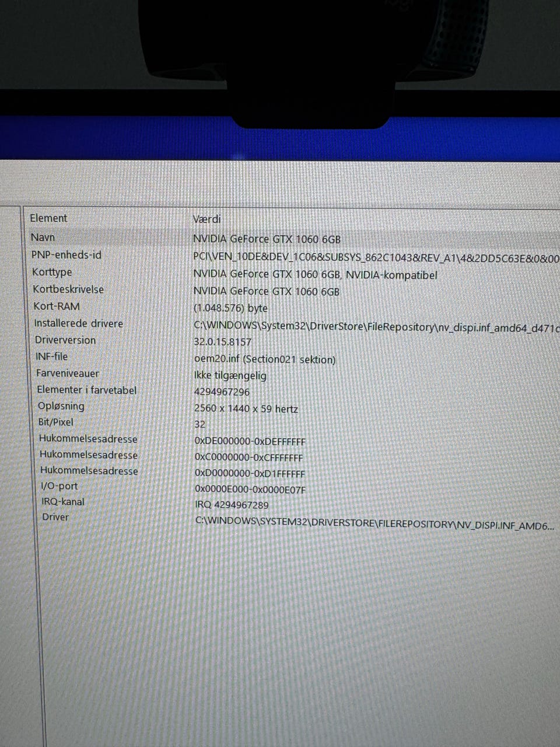Click the value 'NVIDIA GeForce GTX 1060 6GB, NVIDIA-kompatibel'
Image resolution: width=560 pixels, height=747 pixels.
315,274
